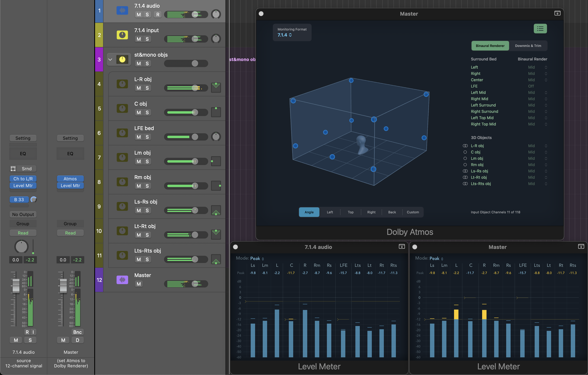Click the LFE bed track icon
Viewport: 588px width, 375px height.
click(122, 133)
